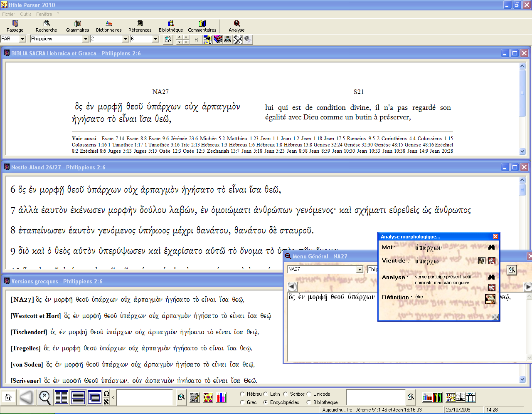Click the right input field in bottom toolbar

376,397
